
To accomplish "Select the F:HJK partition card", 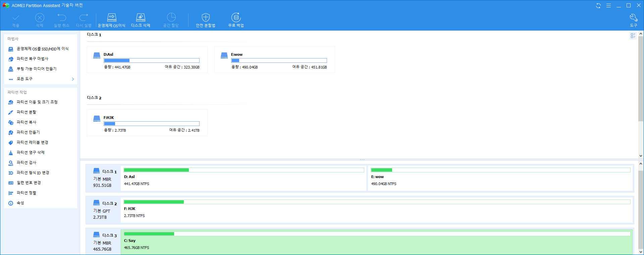I will pyautogui.click(x=147, y=123).
